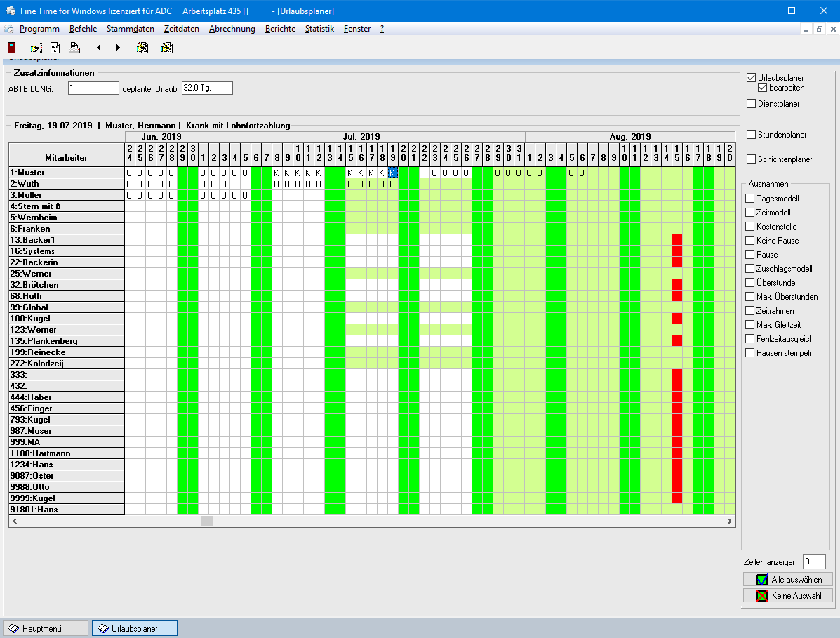Select the highlighted K cell in Muster's row
Screen dimensions: 840x638
click(393, 173)
